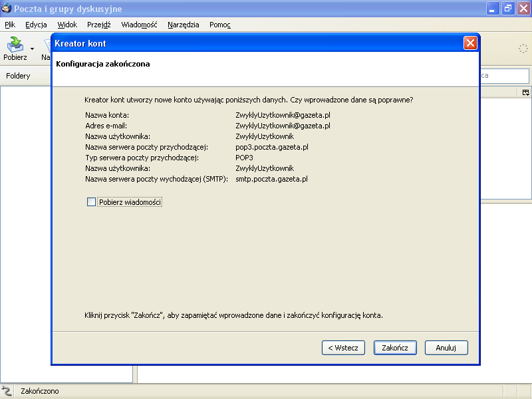Cancel the wizard with Anuluj

click(446, 348)
